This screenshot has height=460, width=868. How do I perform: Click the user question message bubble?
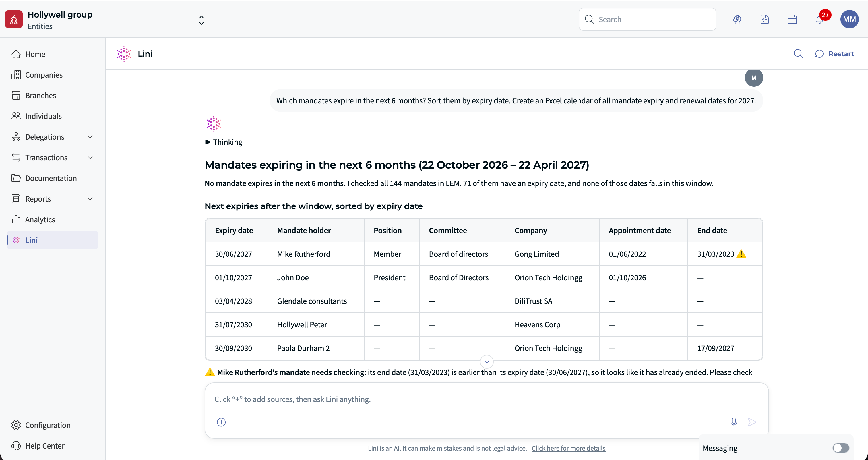click(516, 100)
